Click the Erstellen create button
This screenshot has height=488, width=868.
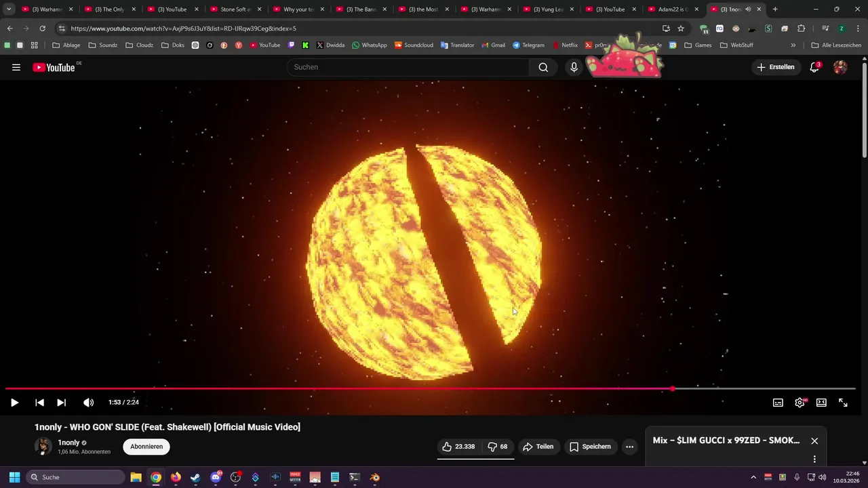coord(775,67)
